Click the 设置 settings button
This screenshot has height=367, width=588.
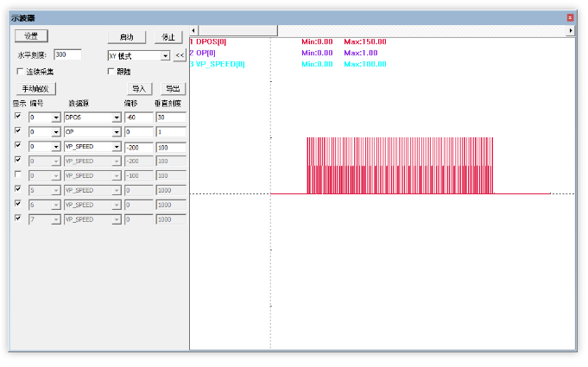pos(31,36)
